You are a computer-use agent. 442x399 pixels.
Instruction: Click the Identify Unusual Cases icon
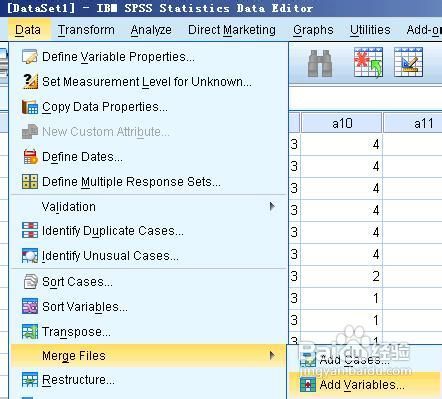pyautogui.click(x=30, y=256)
